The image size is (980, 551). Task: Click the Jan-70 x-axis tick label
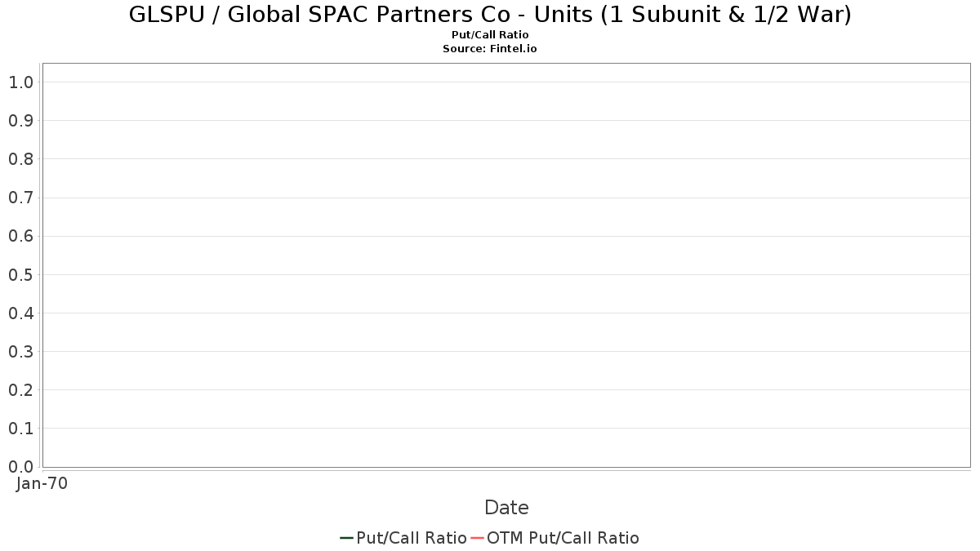(42, 483)
